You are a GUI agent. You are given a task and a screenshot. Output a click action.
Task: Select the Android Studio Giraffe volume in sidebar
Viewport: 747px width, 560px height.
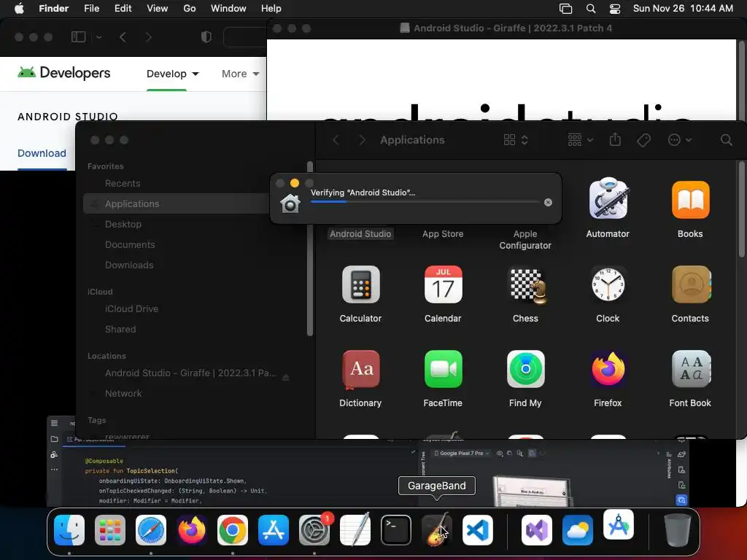tap(190, 373)
